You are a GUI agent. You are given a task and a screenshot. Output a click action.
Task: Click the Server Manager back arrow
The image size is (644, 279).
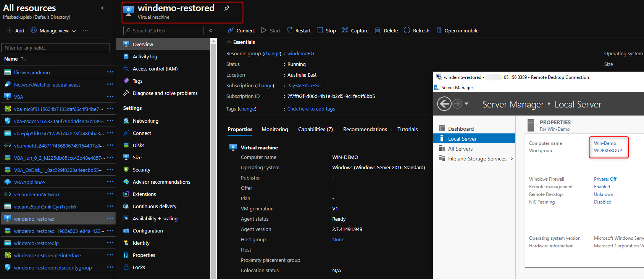[444, 104]
